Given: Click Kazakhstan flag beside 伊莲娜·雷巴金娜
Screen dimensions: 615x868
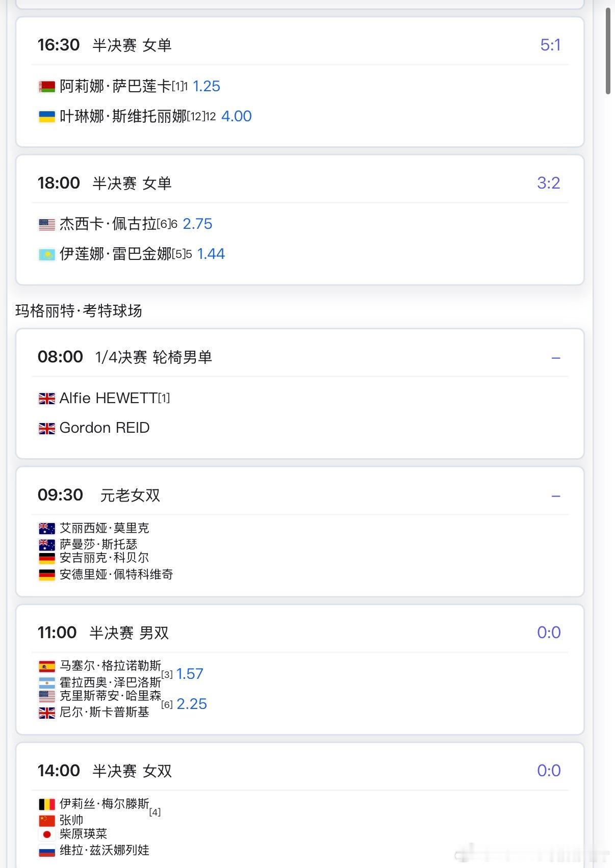Looking at the screenshot, I should point(47,254).
